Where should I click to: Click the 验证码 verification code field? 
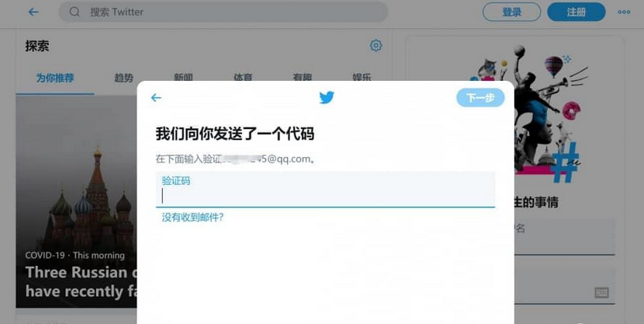click(x=325, y=190)
